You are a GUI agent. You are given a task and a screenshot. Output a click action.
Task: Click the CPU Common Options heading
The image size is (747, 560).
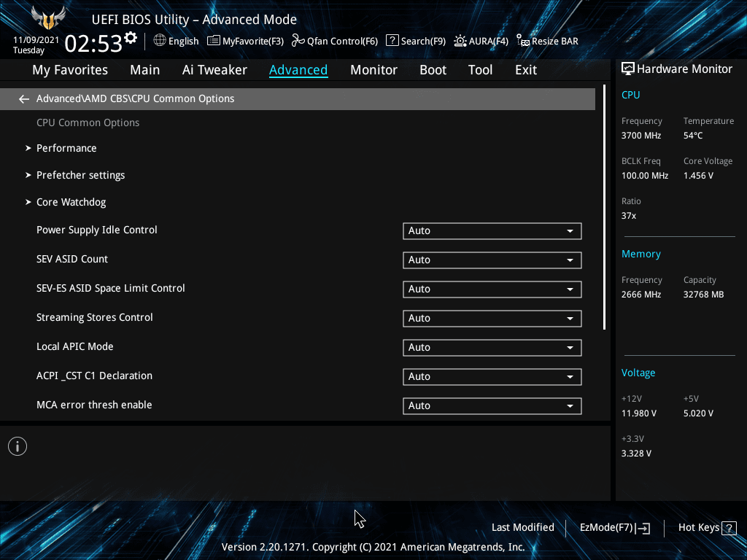88,122
